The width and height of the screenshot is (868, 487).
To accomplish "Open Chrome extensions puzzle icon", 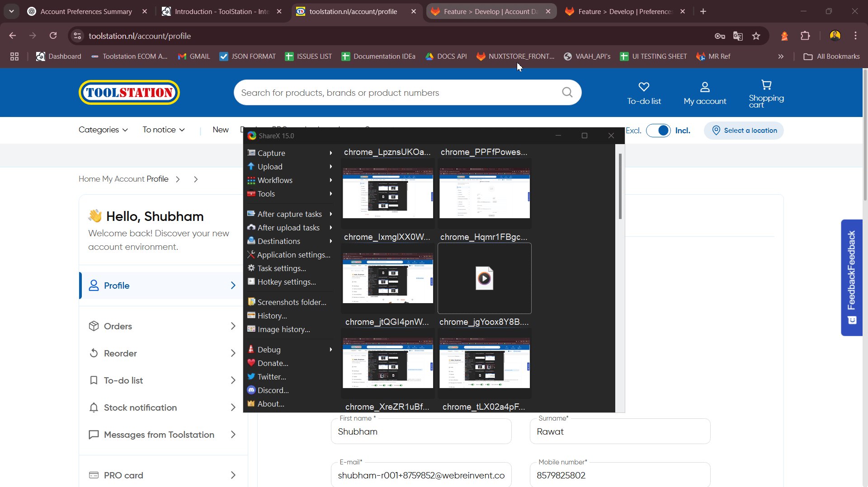I will (x=805, y=36).
